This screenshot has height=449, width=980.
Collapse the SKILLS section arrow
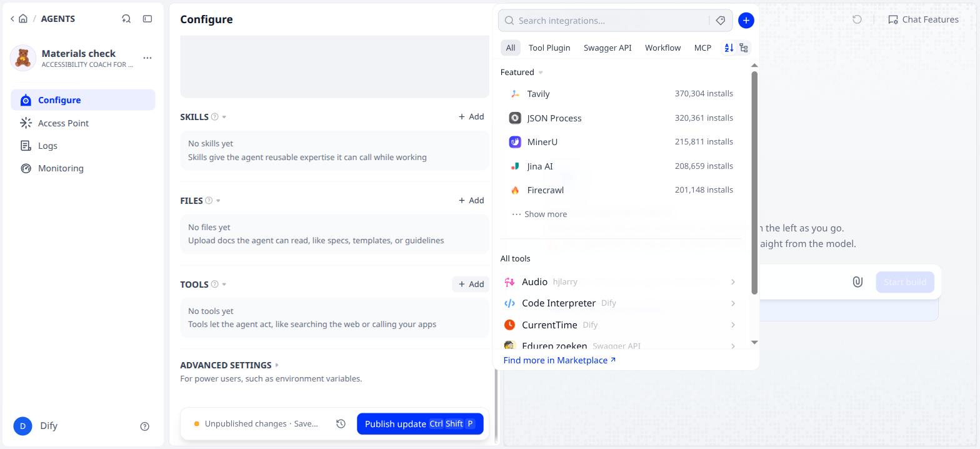click(x=224, y=117)
